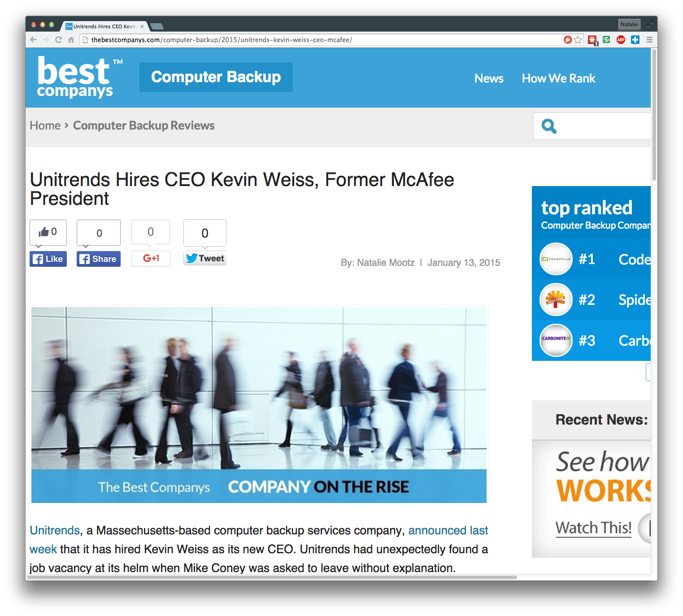
Task: Open the Adblock Plus ABP icon
Action: [621, 39]
